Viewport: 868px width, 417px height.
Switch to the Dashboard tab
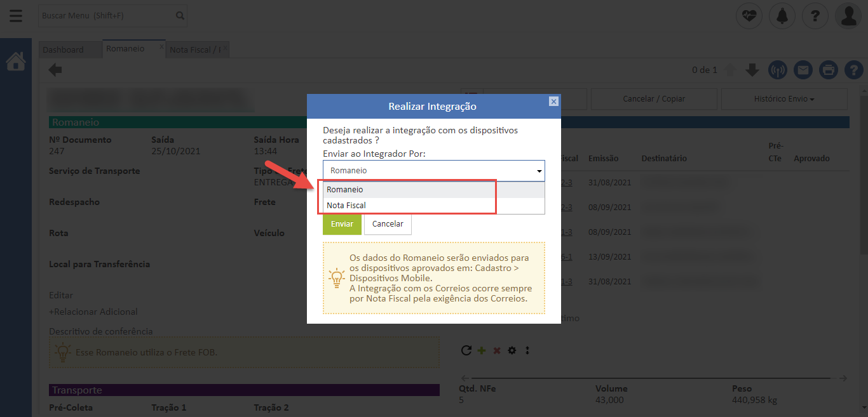[64, 50]
